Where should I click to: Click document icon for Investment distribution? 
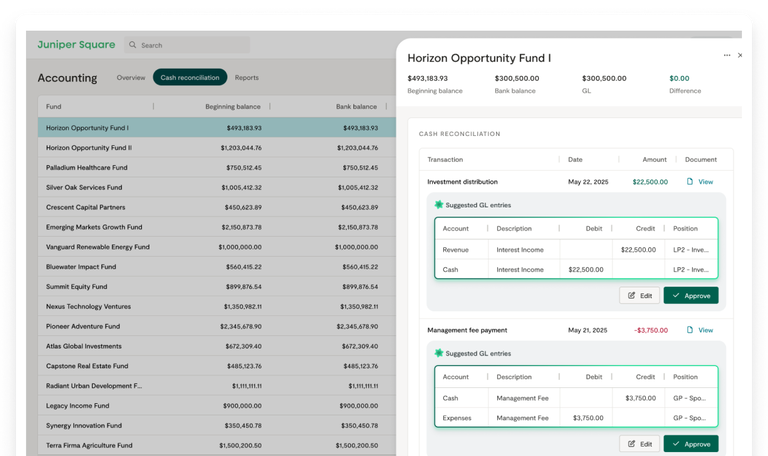tap(690, 182)
